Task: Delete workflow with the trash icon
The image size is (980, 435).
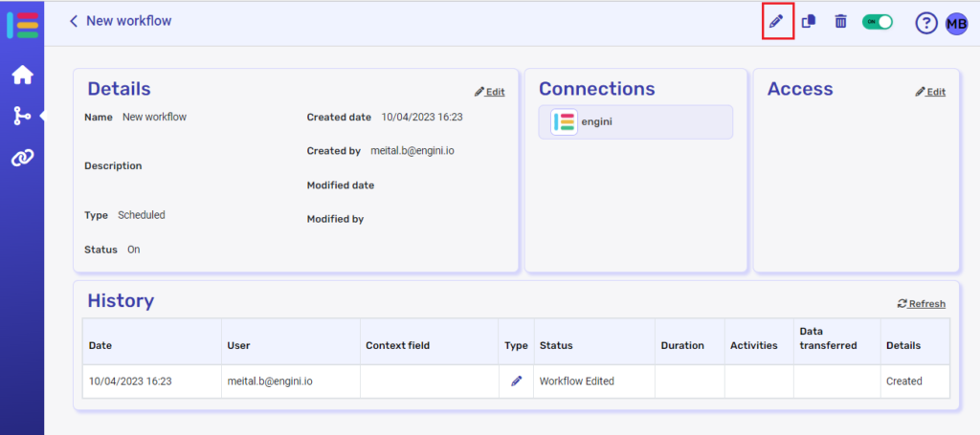Action: pyautogui.click(x=840, y=21)
